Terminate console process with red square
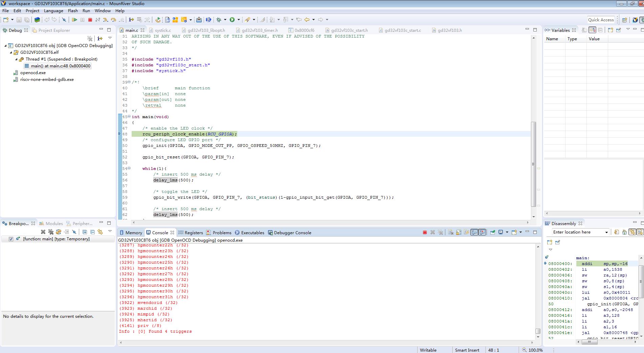Viewport: 644px width, 353px height. 425,232
